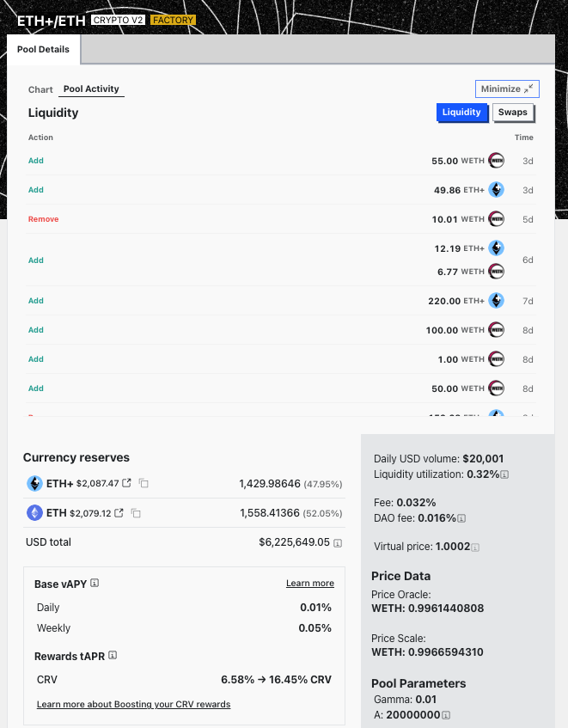Click the Action column header
The image size is (568, 728).
tap(40, 138)
